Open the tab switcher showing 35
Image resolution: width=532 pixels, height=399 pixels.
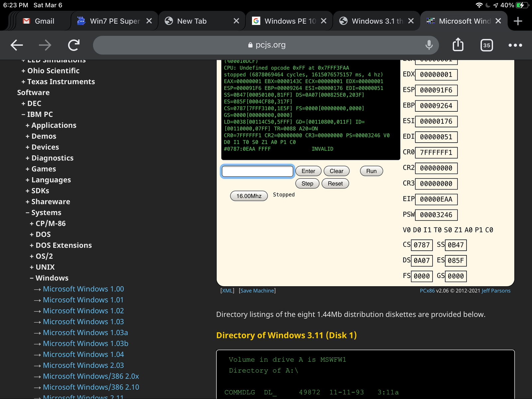(486, 45)
